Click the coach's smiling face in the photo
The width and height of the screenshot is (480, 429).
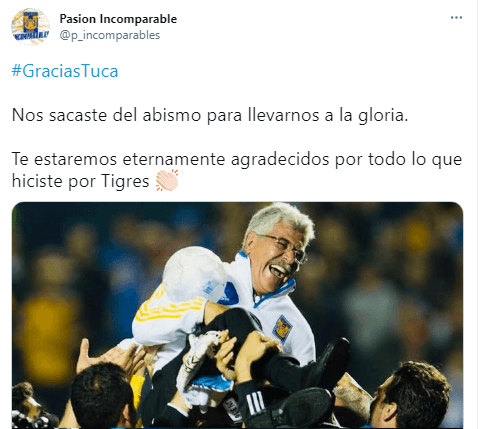click(x=277, y=257)
